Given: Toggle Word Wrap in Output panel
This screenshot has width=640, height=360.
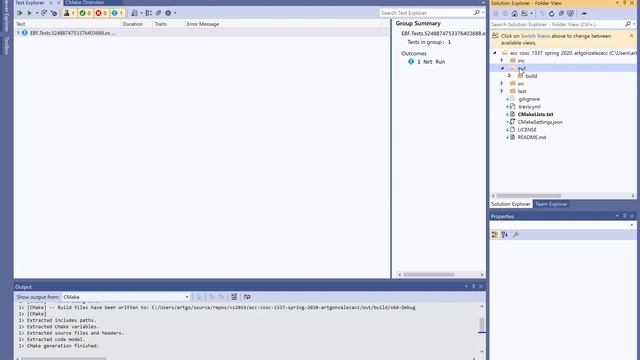Looking at the screenshot, I should click(x=247, y=297).
